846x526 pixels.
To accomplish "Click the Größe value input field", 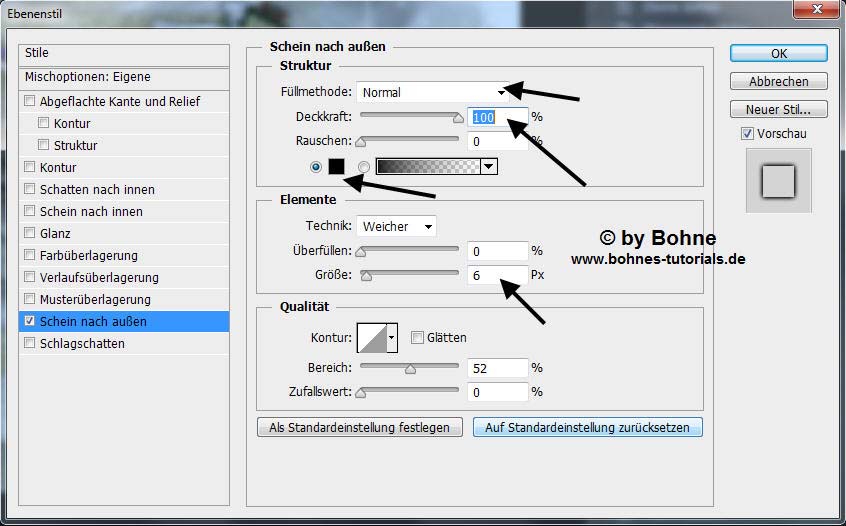I will coord(495,275).
